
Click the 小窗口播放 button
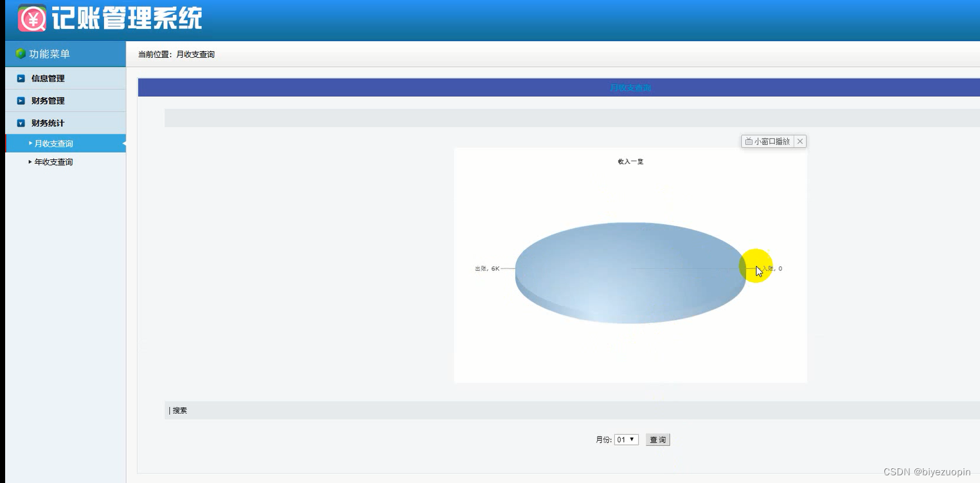pyautogui.click(x=768, y=141)
